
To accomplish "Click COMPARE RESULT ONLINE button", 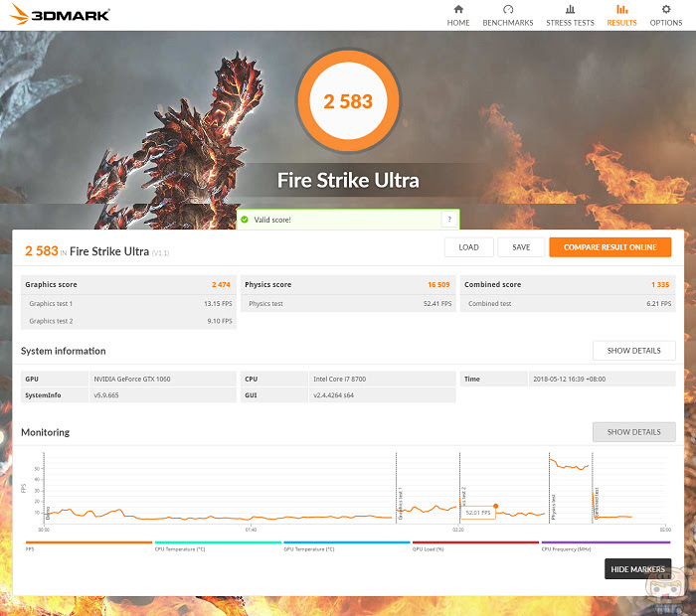I will (x=609, y=247).
